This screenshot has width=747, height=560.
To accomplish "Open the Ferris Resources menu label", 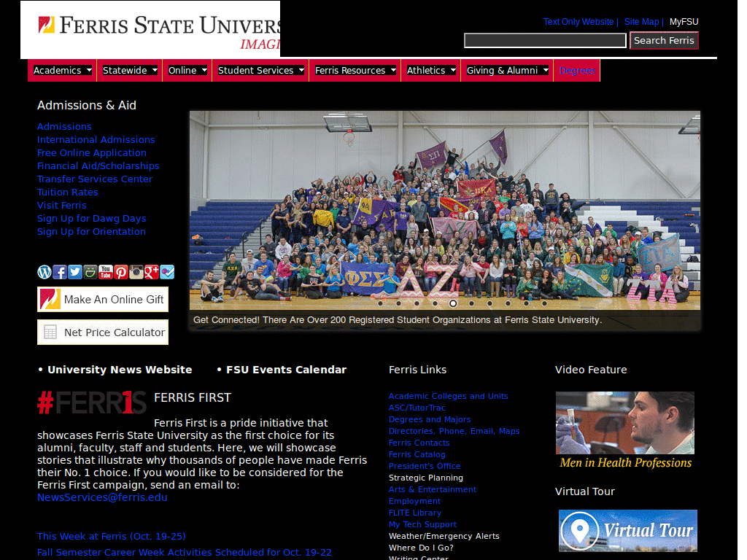I will pyautogui.click(x=350, y=71).
